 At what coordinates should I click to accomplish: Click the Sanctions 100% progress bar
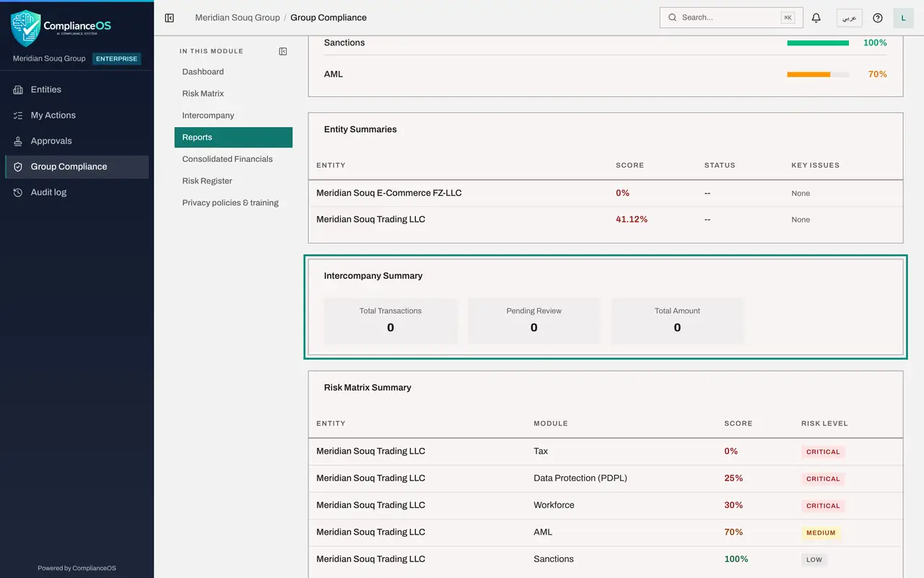pyautogui.click(x=818, y=43)
